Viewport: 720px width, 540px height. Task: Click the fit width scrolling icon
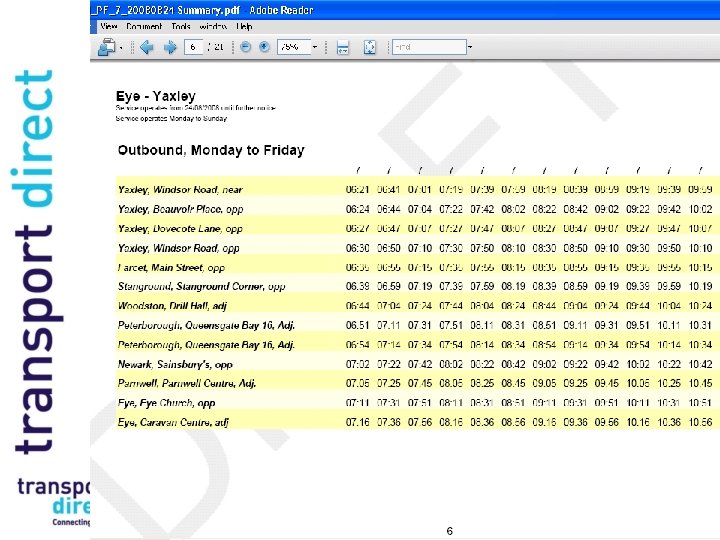pos(343,47)
